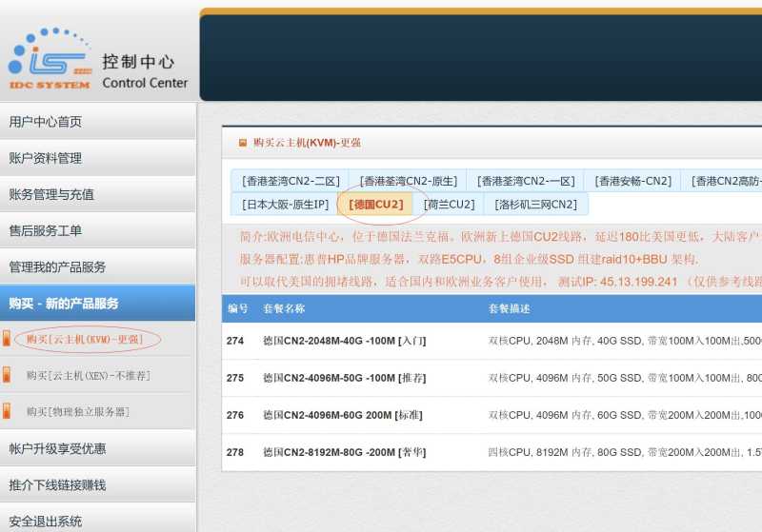
Task: Click description of the 2048M 内存, 40G SSD package
Action: click(x=625, y=341)
